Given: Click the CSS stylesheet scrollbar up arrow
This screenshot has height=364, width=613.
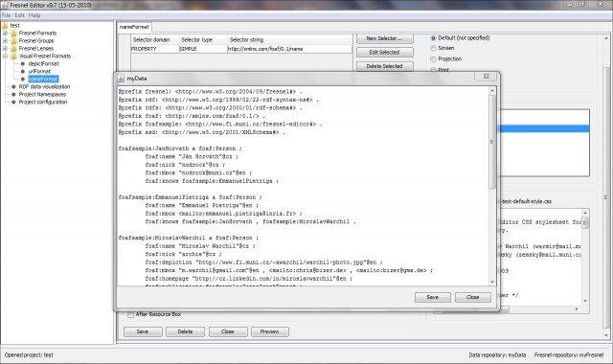Looking at the screenshot, I should pyautogui.click(x=585, y=213).
